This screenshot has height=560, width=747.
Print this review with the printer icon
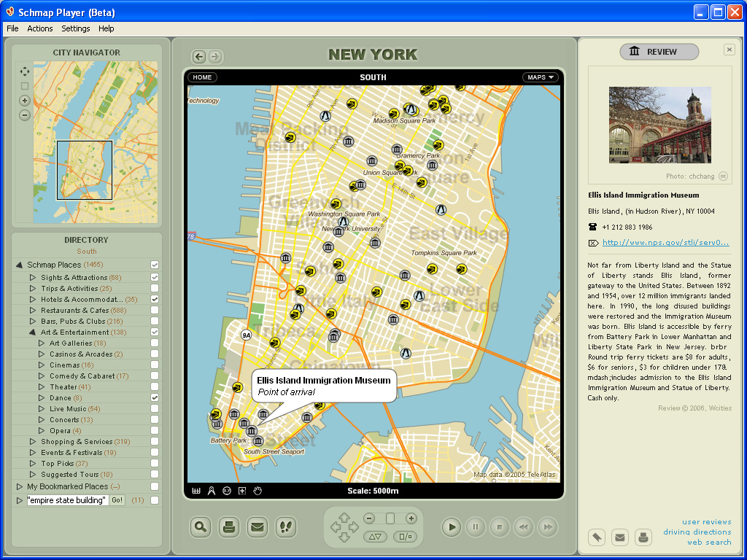643,537
